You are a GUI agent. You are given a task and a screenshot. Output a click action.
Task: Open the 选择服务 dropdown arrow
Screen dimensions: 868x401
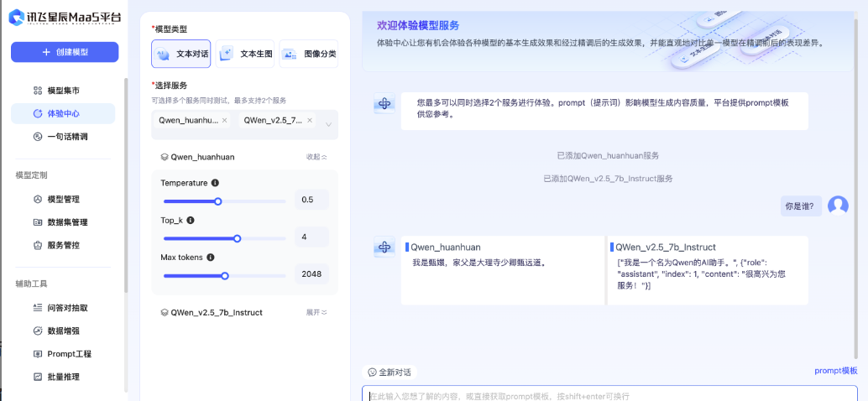point(327,125)
